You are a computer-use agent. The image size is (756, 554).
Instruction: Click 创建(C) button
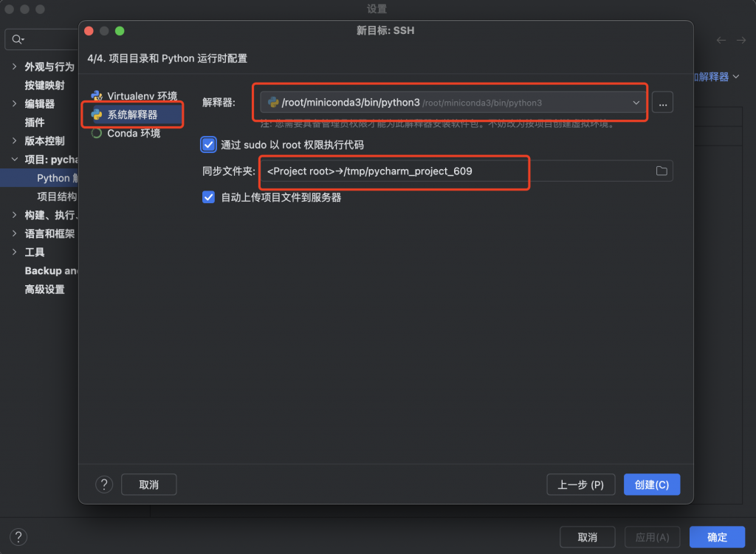[x=652, y=485]
